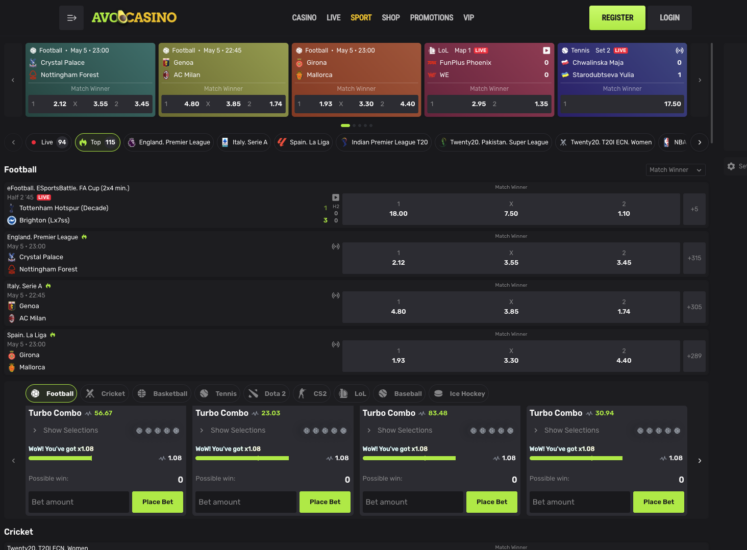
Task: Open the LIVE menu item
Action: click(x=333, y=18)
